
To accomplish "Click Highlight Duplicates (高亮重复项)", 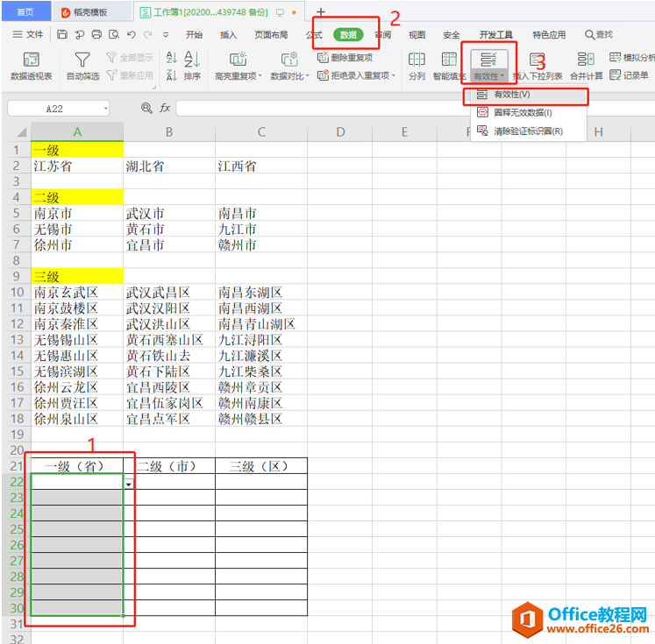I will (239, 66).
